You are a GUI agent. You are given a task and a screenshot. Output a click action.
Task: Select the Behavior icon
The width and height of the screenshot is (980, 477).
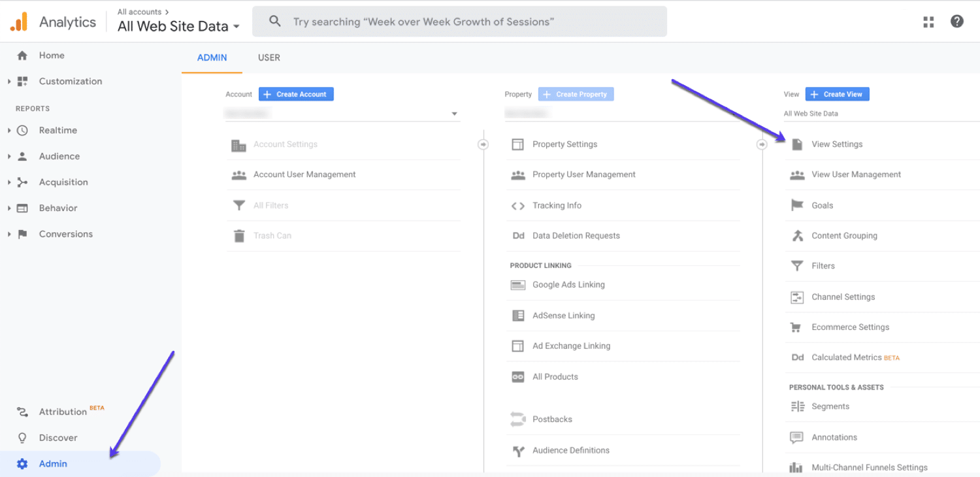(22, 208)
